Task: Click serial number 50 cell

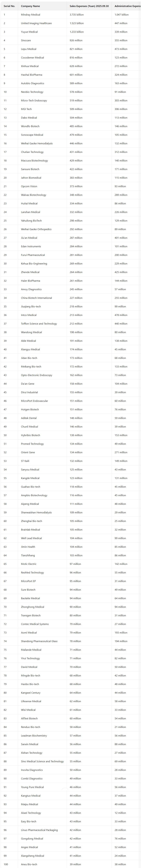Action: tap(5, 435)
